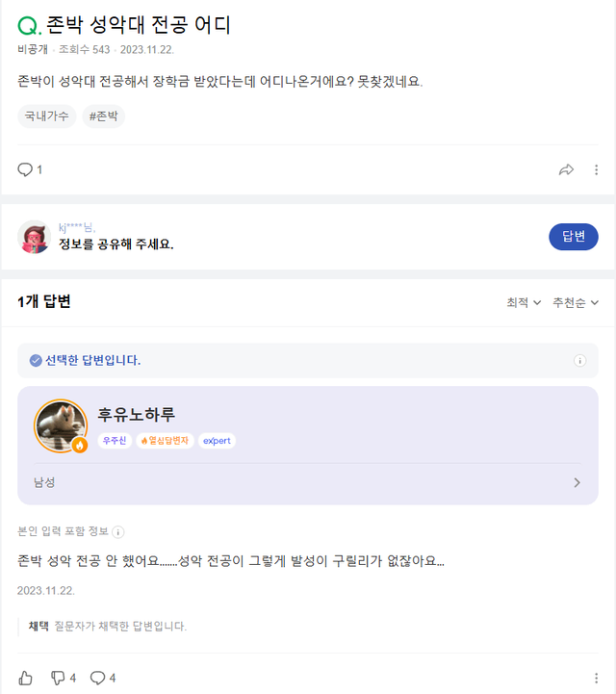
Task: Select the #존박 hashtag
Action: point(104,116)
